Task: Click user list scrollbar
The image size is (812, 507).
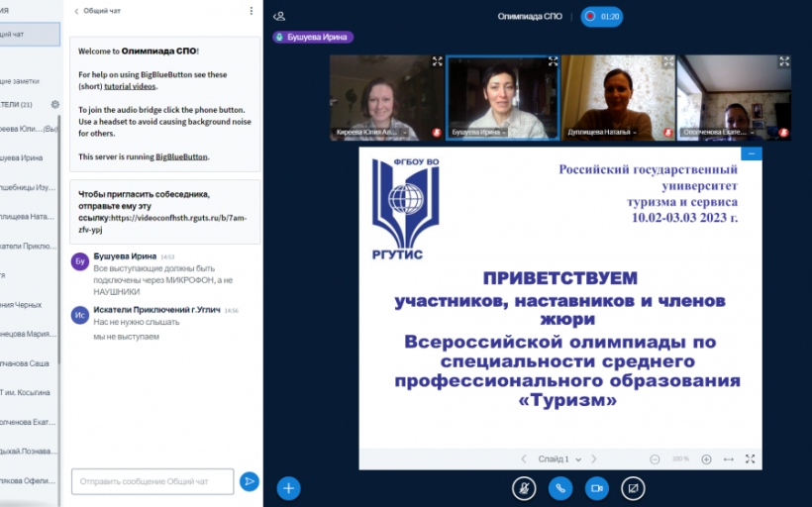Action: click(x=59, y=239)
